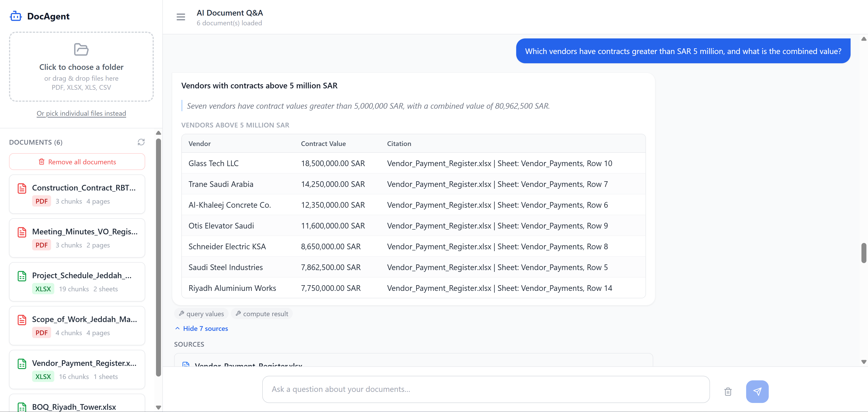
Task: Click the user question chat bubble
Action: point(683,51)
